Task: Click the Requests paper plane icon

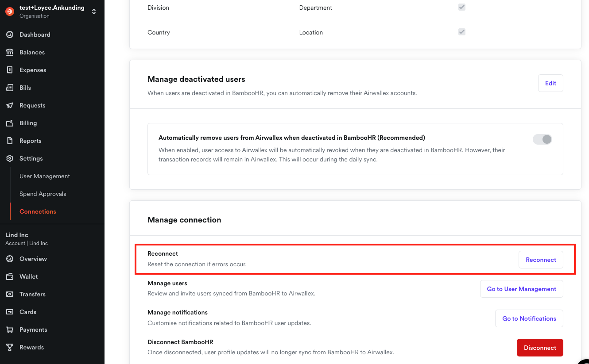Action: 10,105
